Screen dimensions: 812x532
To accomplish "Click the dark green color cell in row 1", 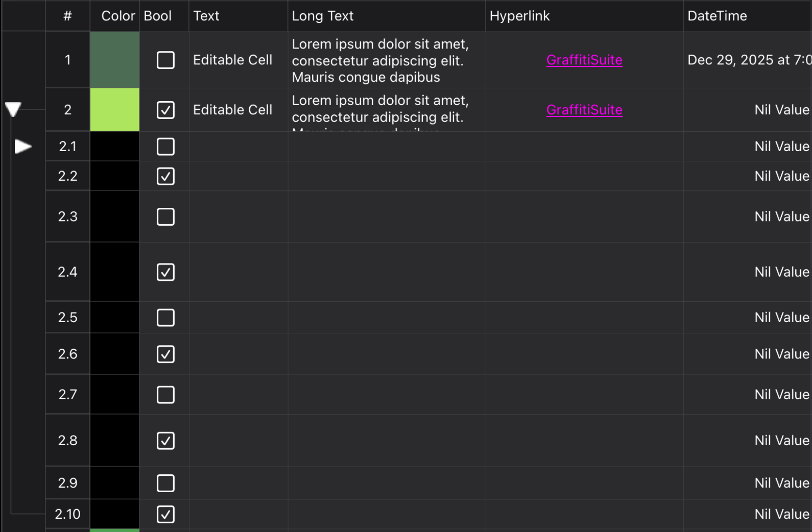I will (x=115, y=60).
